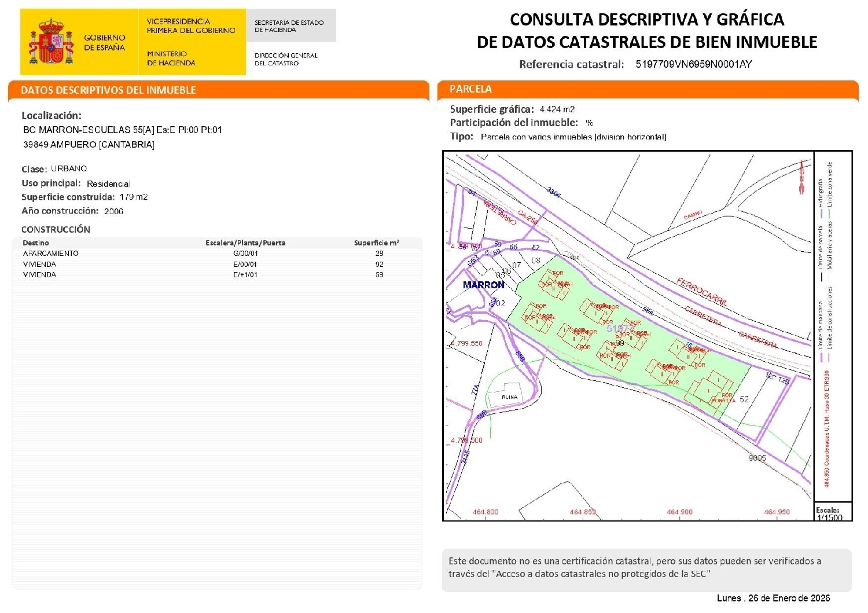The height and width of the screenshot is (613, 868).
Task: Click parcel number 52 on the map
Action: tap(744, 399)
